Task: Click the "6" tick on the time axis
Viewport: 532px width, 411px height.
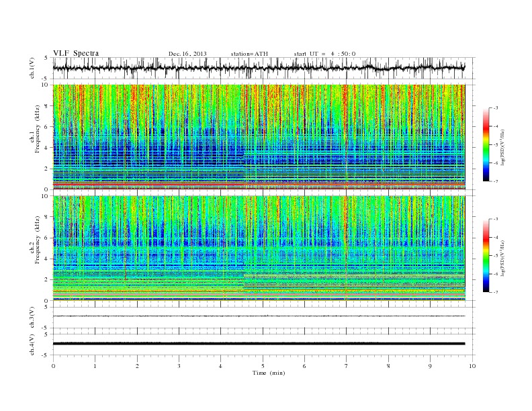Action: tap(304, 366)
